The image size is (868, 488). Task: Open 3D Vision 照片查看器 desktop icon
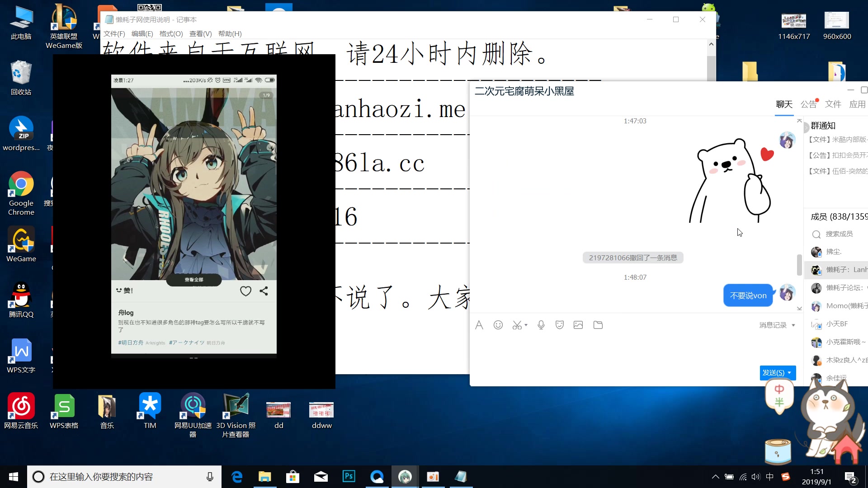236,416
